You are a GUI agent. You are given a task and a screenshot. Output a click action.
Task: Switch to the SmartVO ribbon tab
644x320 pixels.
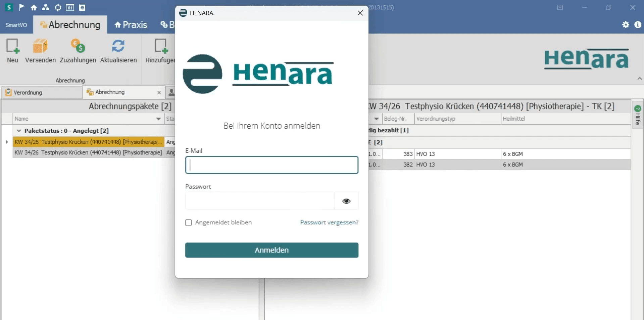pyautogui.click(x=16, y=25)
